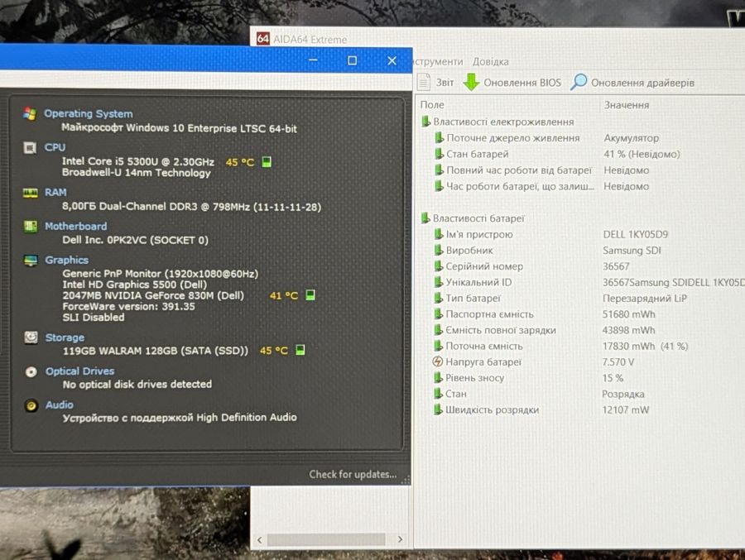
Task: Click the Напруга батареї lightning icon
Action: pos(438,361)
